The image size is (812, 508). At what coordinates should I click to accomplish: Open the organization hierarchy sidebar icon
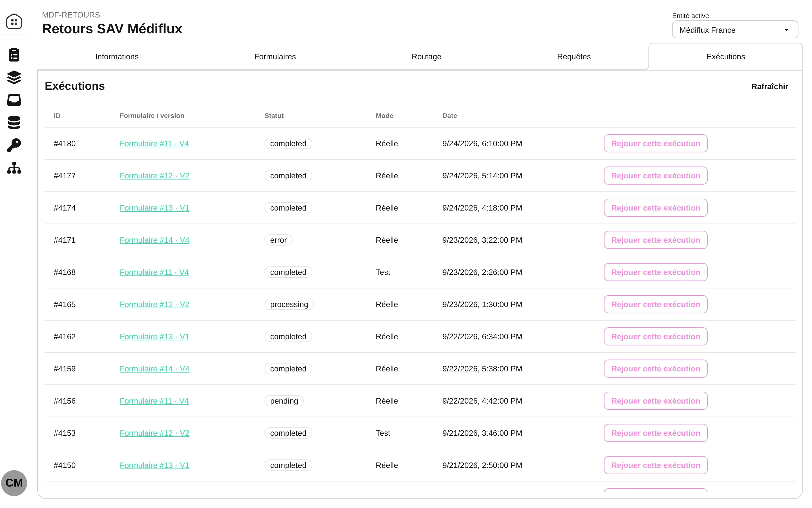tap(14, 168)
